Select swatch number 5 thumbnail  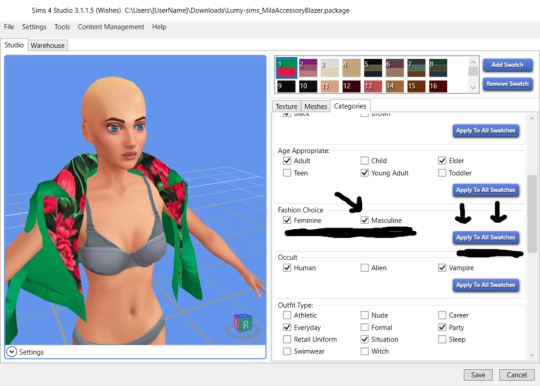pyautogui.click(x=373, y=67)
